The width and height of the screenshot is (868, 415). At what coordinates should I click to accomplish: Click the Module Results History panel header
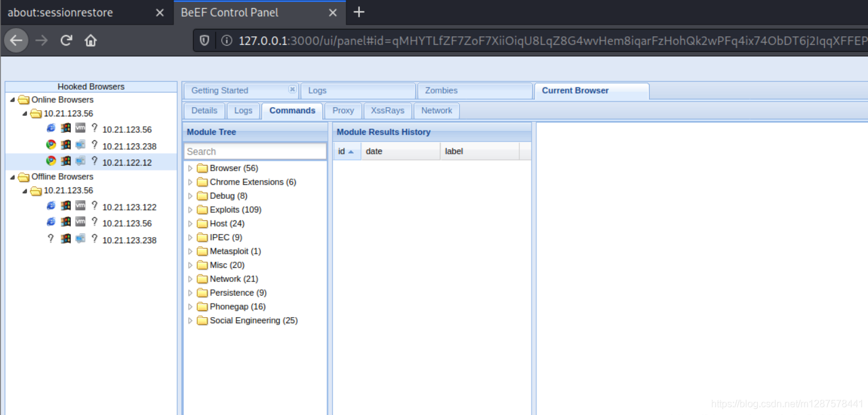432,132
